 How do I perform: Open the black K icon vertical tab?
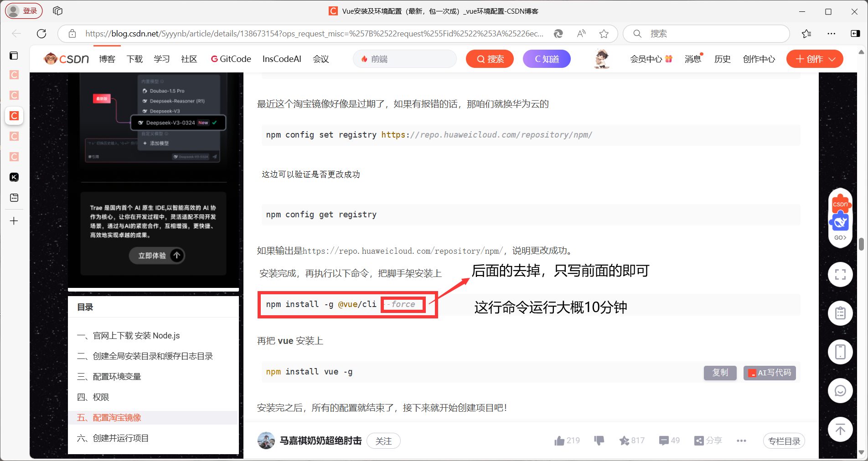pos(14,177)
